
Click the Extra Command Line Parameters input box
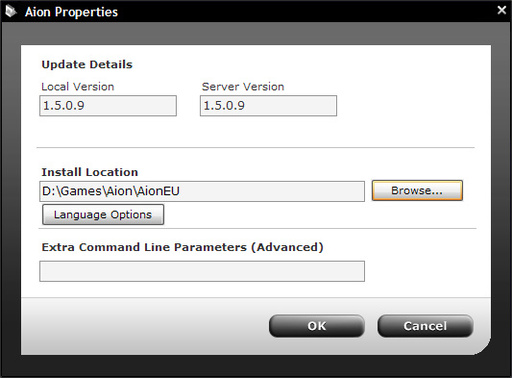point(202,271)
